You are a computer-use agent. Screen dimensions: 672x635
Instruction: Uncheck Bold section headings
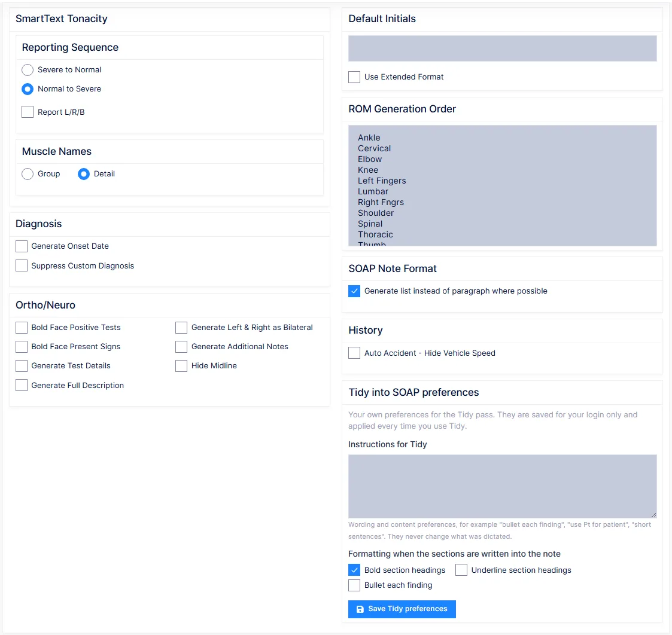pos(354,570)
